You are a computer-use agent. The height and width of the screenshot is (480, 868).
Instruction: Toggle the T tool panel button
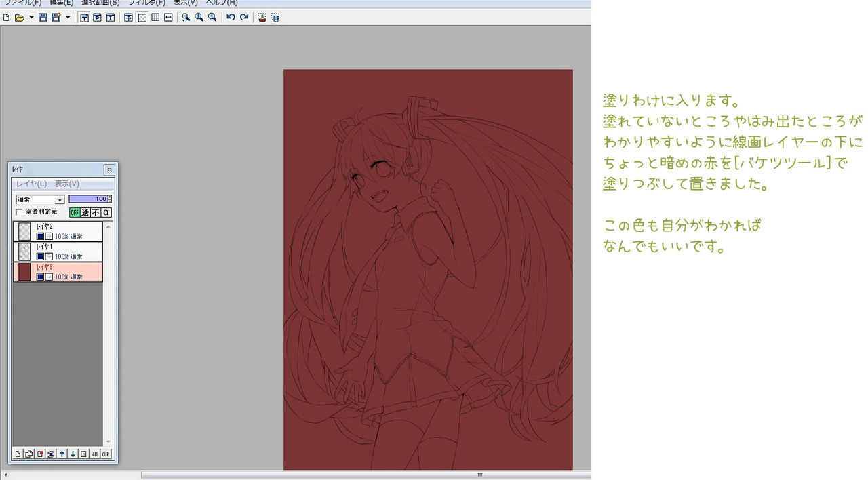[x=85, y=18]
